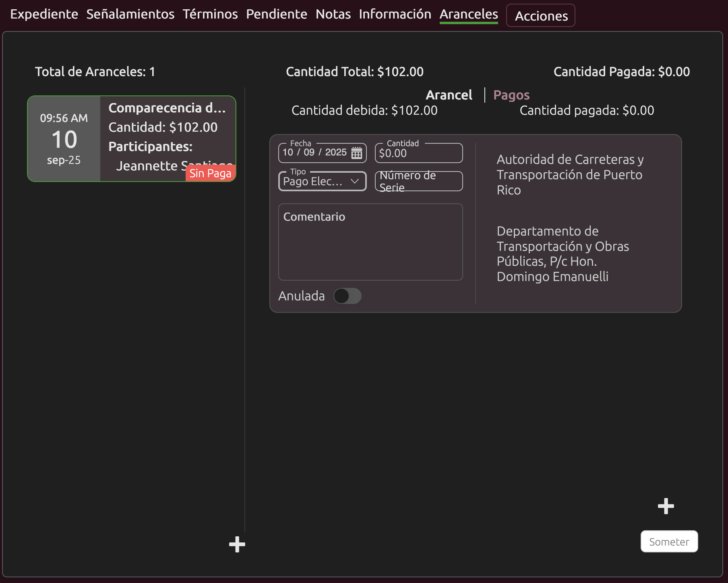The width and height of the screenshot is (728, 583).
Task: Select the Comparecencia arancel card
Action: (x=132, y=139)
